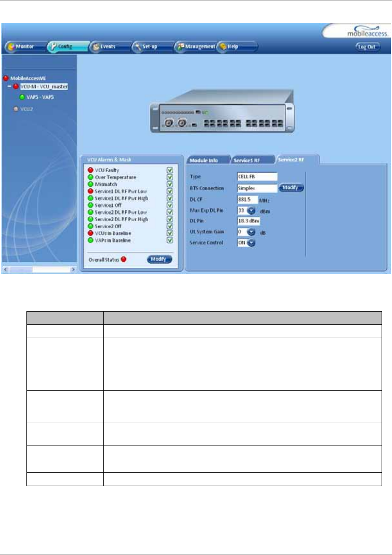Click the green Service1 Off indicator
The width and height of the screenshot is (392, 555).
click(x=91, y=205)
